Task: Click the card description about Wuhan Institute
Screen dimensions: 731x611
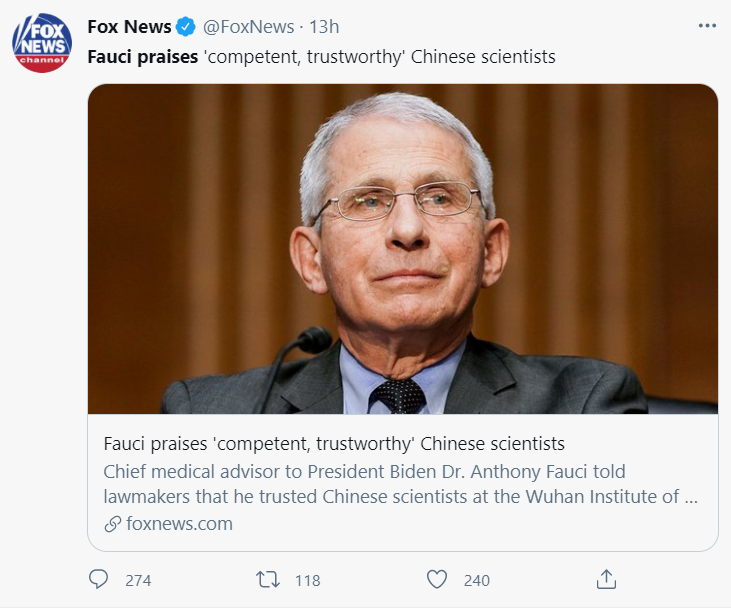Action: pos(400,484)
